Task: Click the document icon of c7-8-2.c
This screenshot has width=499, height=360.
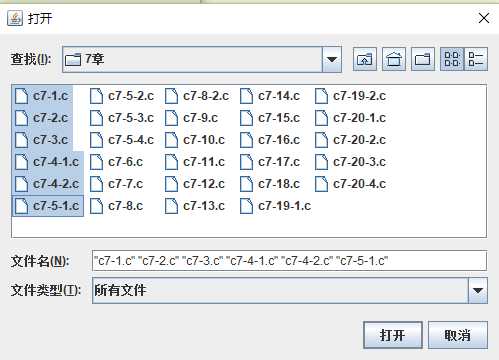Action: [172, 96]
